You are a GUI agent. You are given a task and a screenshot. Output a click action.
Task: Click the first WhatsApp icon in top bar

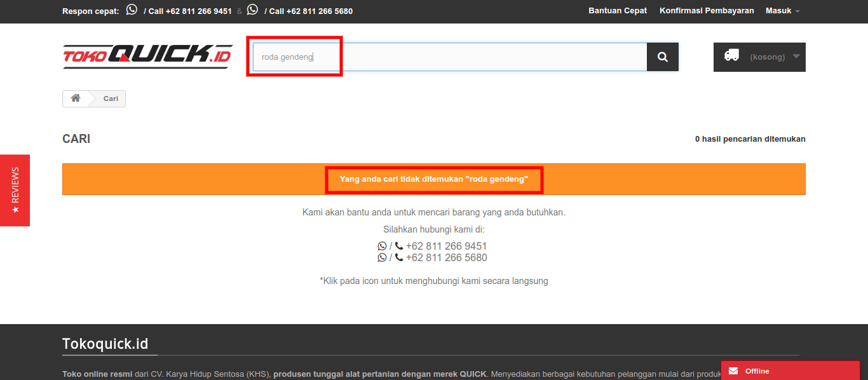tap(132, 10)
